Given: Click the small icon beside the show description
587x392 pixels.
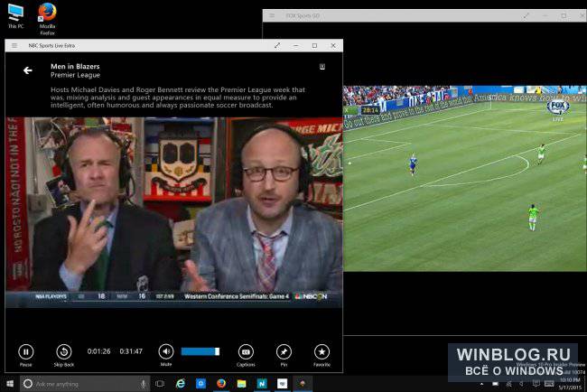Looking at the screenshot, I should (x=322, y=67).
